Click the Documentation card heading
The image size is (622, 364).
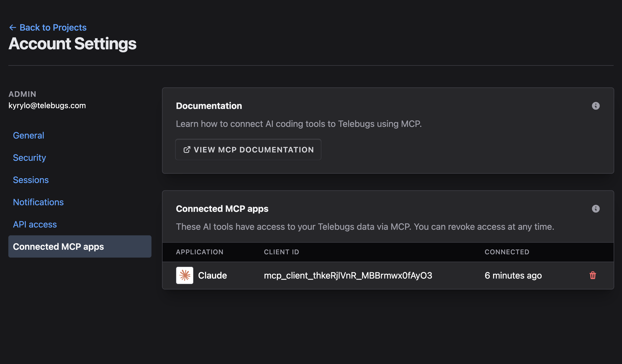click(209, 106)
